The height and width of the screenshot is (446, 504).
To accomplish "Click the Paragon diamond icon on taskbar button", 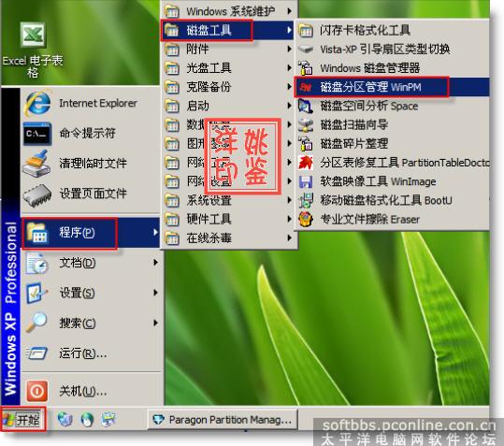I will [158, 419].
